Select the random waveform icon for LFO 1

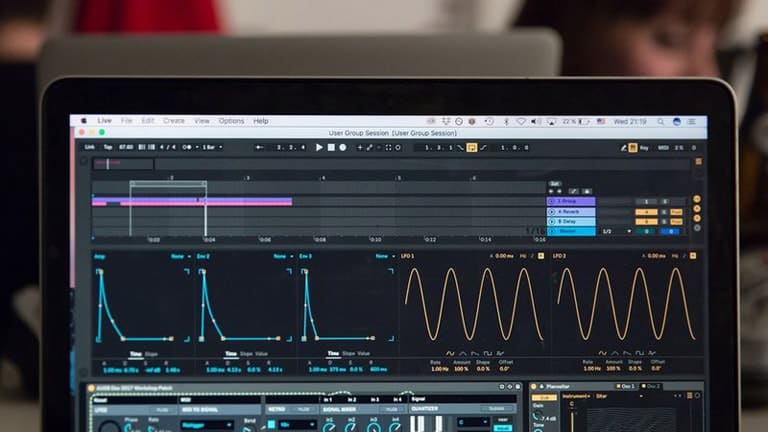(x=500, y=353)
